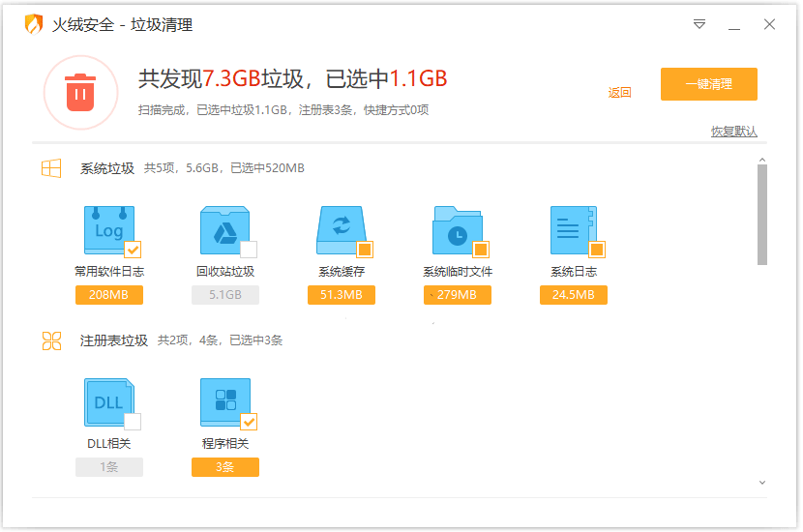Viewport: 803px width, 532px height.
Task: Toggle the 系统缓存 partial checkbox
Action: coord(365,250)
